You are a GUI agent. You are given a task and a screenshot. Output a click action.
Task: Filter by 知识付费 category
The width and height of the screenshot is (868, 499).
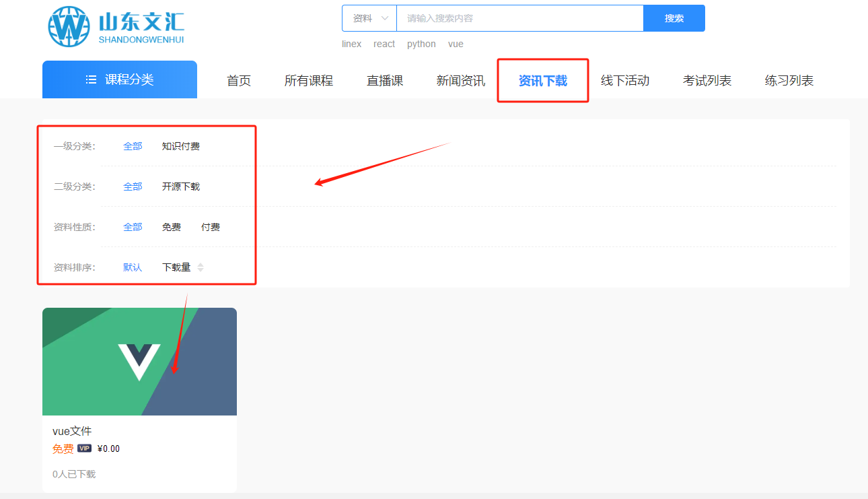coord(181,146)
